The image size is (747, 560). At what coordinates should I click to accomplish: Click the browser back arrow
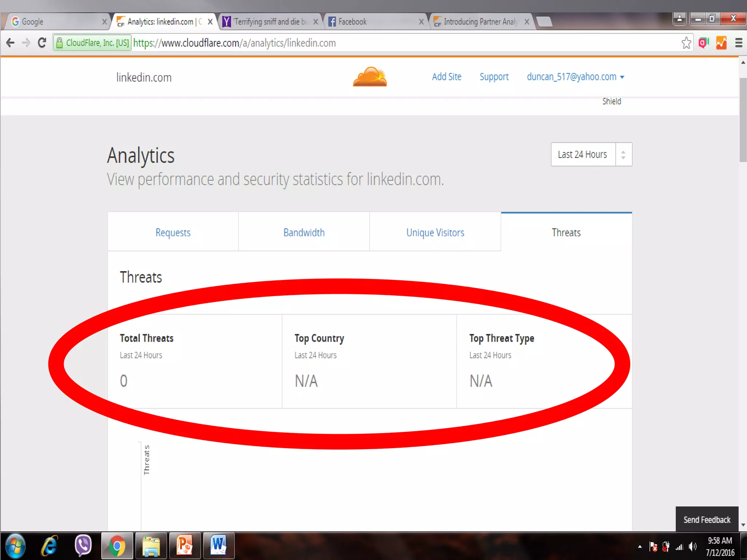click(x=11, y=43)
